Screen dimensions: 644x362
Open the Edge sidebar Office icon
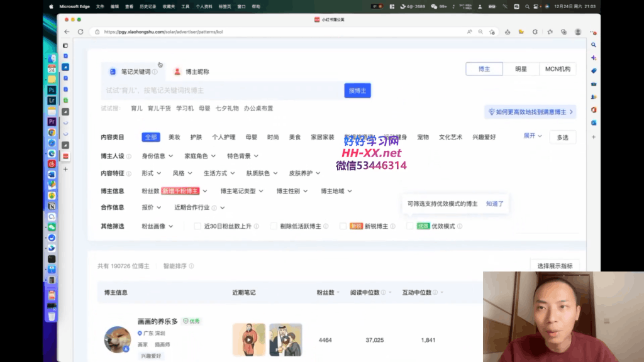click(x=594, y=109)
